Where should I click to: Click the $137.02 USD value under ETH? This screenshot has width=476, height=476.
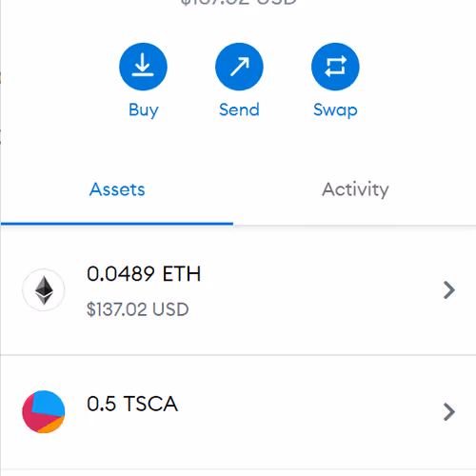(138, 309)
